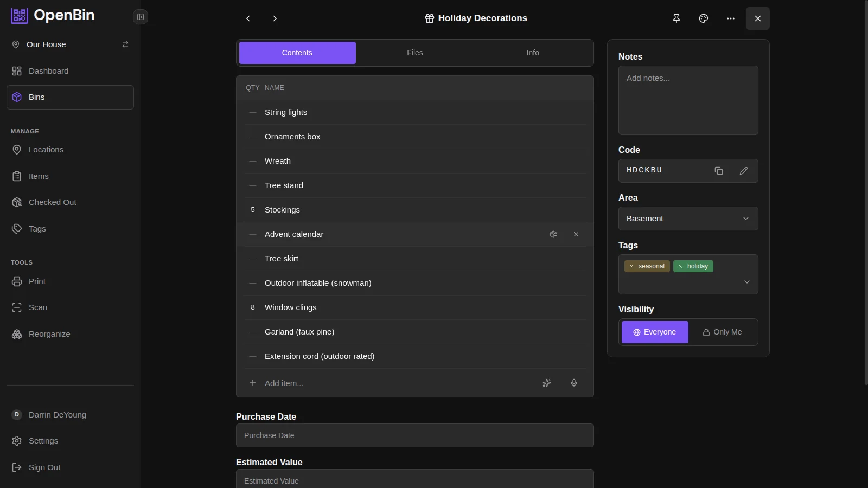Set visibility to Everyone

coord(654,332)
